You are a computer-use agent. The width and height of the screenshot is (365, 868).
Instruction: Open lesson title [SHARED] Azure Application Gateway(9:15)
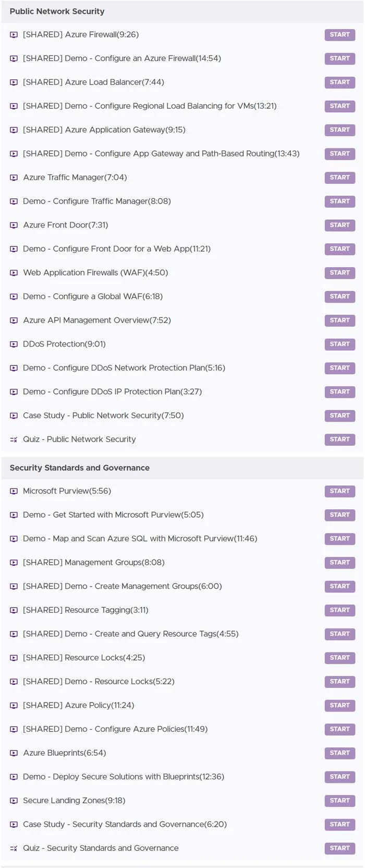(x=104, y=130)
